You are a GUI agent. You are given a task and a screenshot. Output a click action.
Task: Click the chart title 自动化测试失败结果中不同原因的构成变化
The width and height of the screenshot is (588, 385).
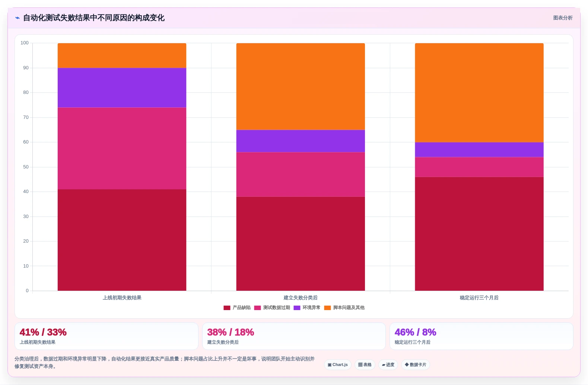click(x=94, y=18)
